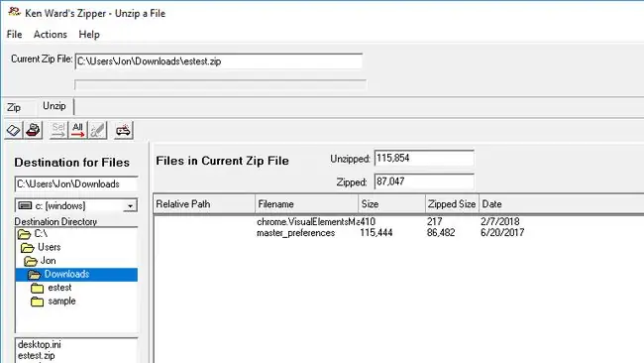Click the red printer-like toolbar icon
Viewport: 644px width, 363px height.
pos(34,130)
